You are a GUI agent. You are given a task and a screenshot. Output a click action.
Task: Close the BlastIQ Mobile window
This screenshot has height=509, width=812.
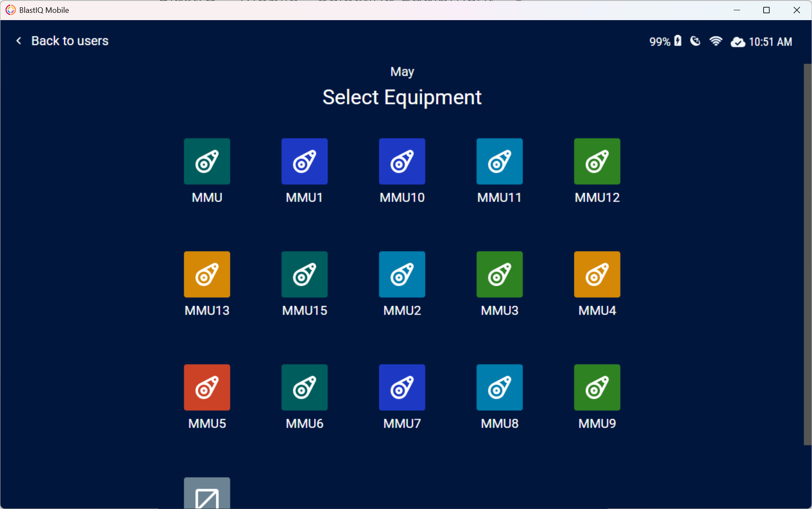(x=797, y=10)
